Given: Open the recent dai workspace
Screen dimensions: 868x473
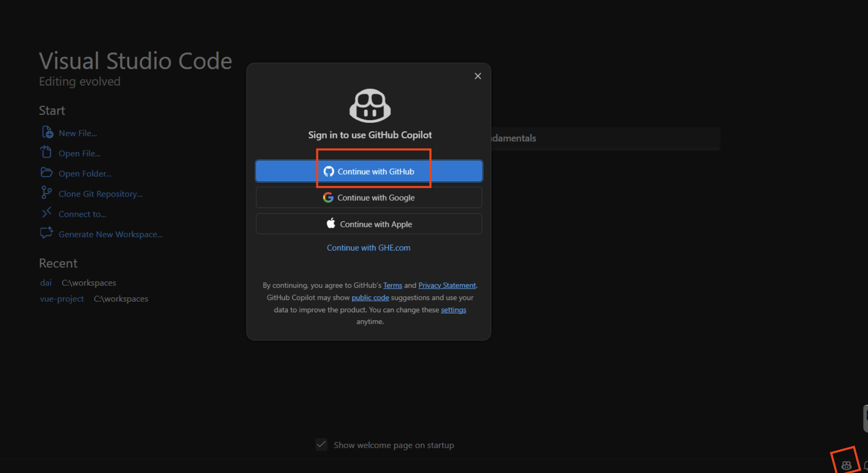Looking at the screenshot, I should pyautogui.click(x=46, y=283).
